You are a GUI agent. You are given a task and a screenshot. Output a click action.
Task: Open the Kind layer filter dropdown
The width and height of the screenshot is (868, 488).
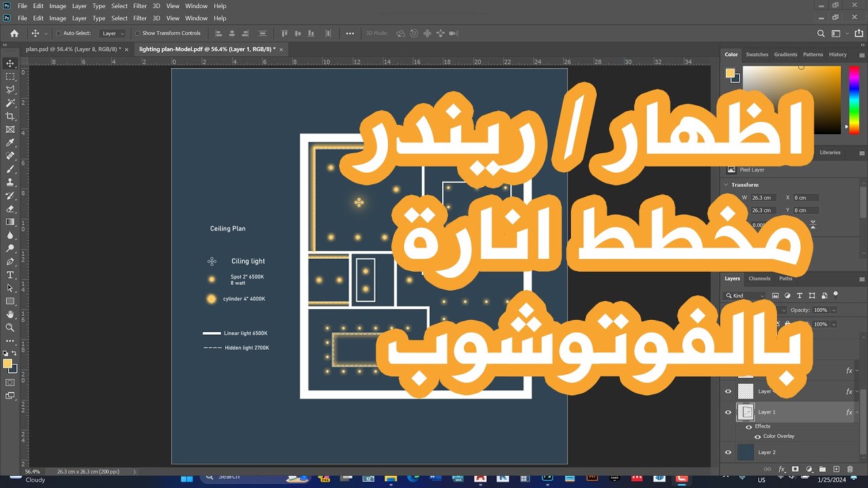[745, 296]
